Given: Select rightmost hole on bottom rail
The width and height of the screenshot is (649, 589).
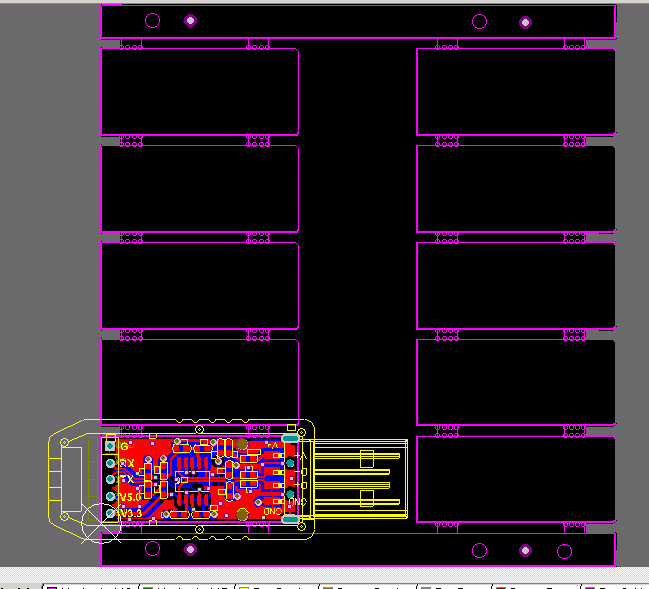Looking at the screenshot, I should coord(564,551).
